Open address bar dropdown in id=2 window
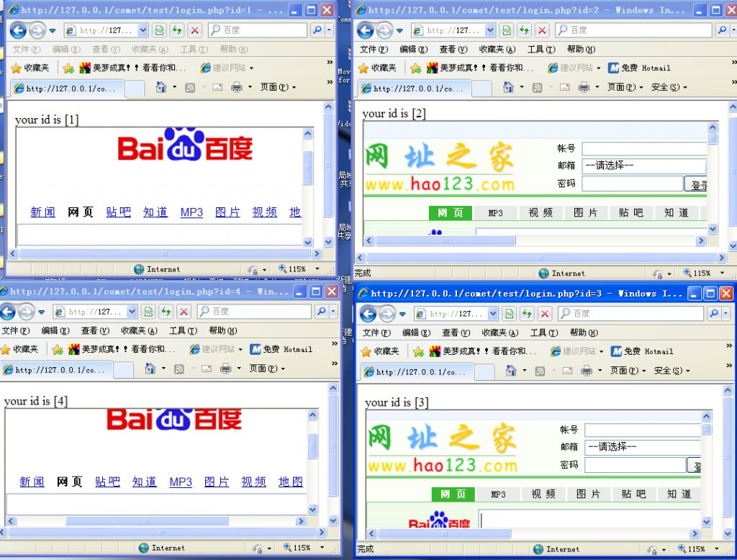Screen dimensions: 737x560 click(490, 30)
